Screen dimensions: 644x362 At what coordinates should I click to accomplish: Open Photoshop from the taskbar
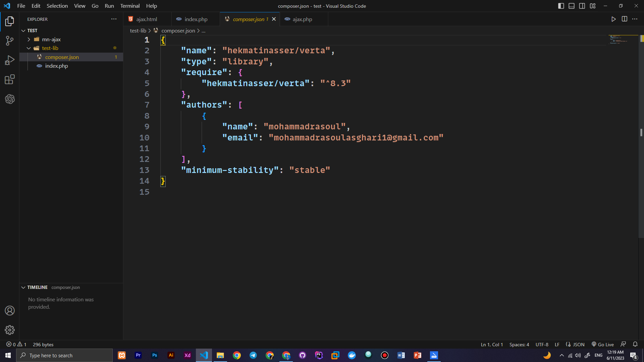point(155,355)
